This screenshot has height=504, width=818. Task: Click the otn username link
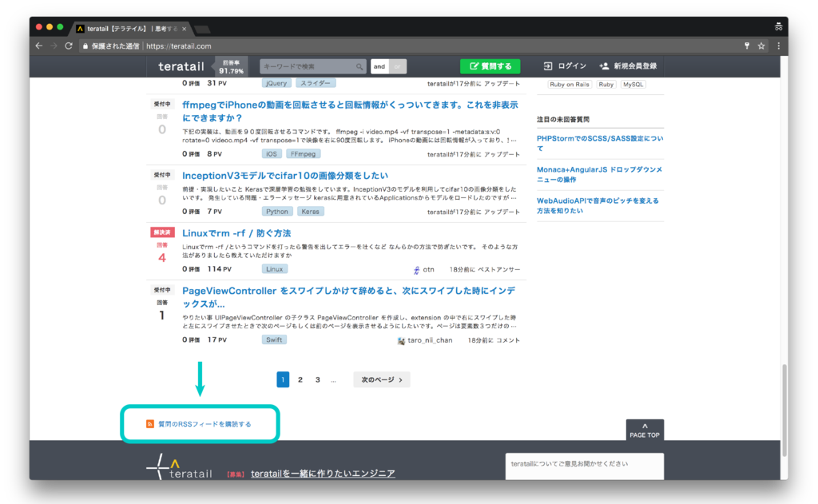pyautogui.click(x=428, y=269)
